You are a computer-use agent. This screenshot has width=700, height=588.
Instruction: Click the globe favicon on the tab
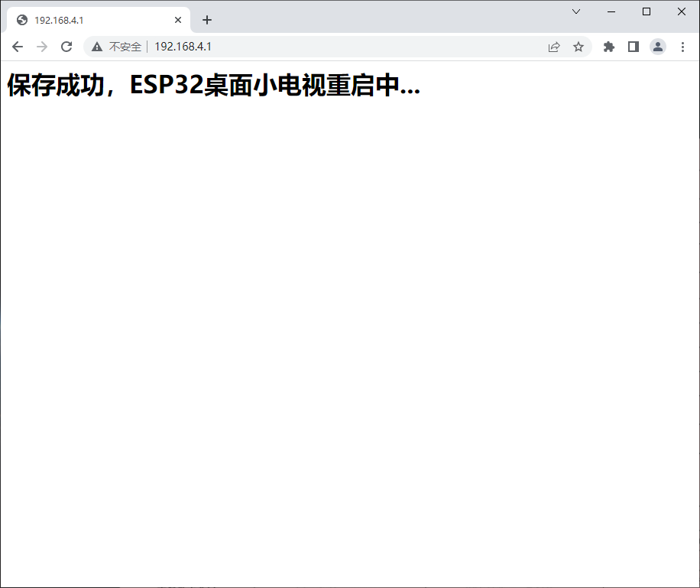tap(22, 20)
